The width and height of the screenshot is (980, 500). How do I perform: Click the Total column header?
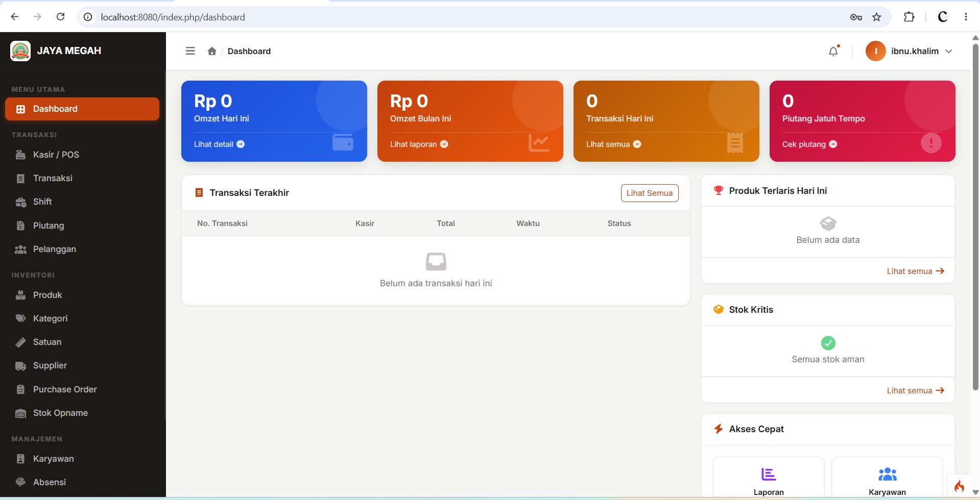pyautogui.click(x=445, y=223)
